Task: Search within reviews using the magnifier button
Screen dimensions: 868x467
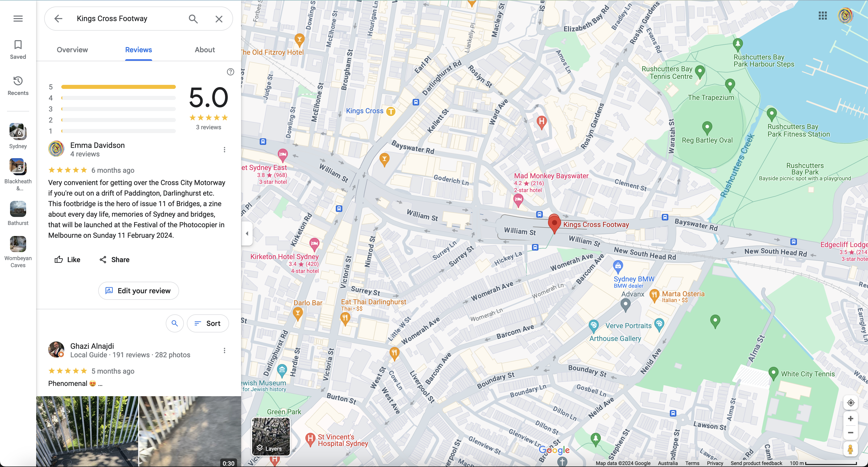Action: [175, 323]
